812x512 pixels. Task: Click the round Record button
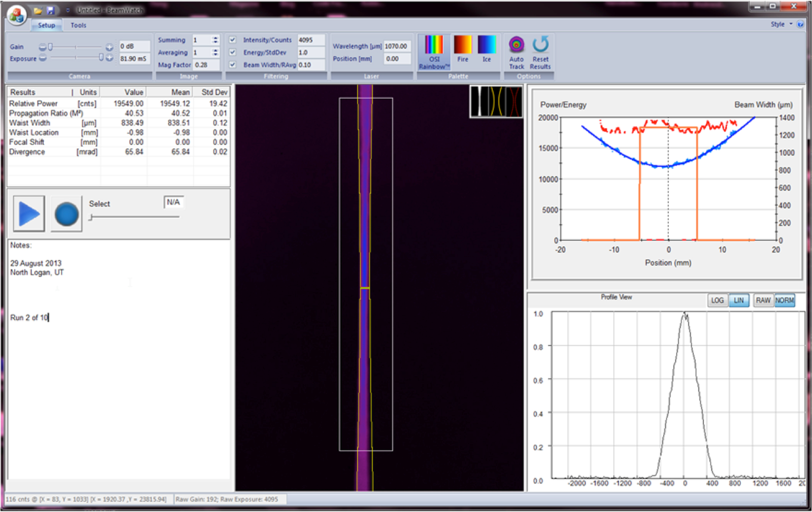66,214
